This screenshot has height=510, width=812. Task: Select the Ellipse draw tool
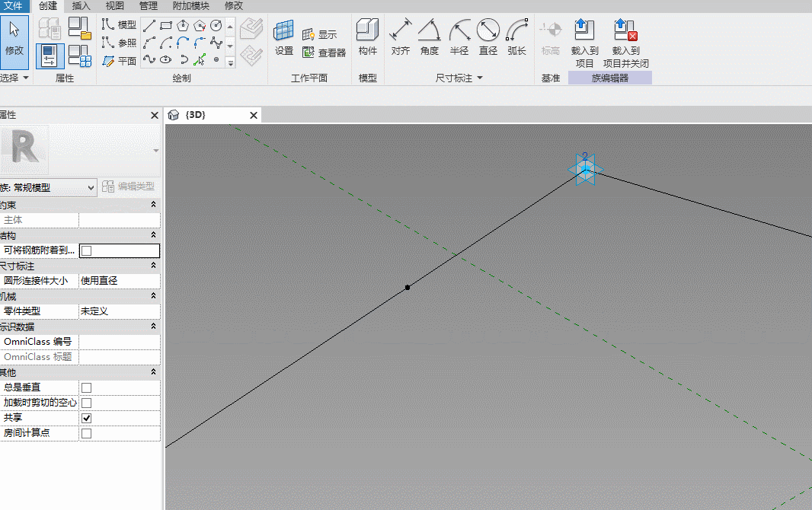pyautogui.click(x=166, y=59)
